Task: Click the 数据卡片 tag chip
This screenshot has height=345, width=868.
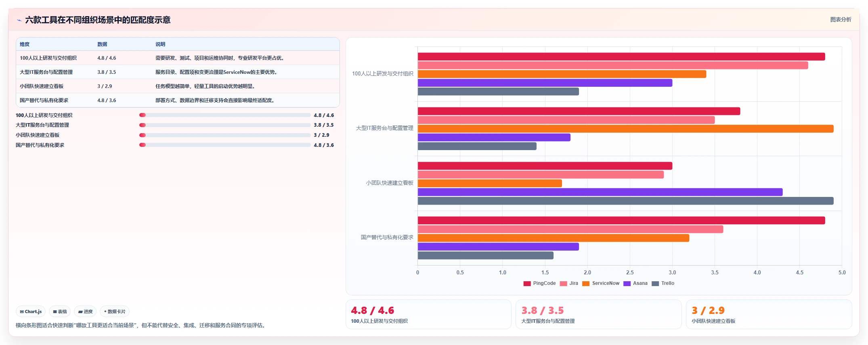Action: point(115,312)
